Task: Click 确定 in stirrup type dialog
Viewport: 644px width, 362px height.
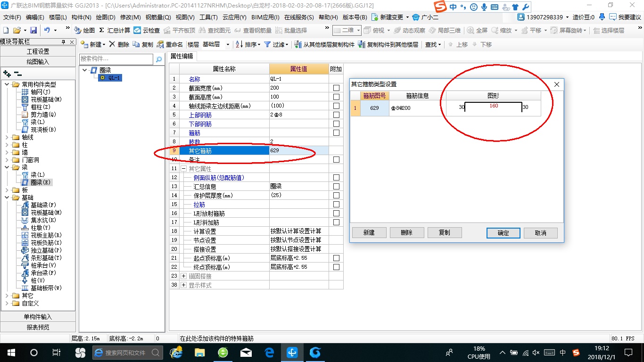Action: (x=503, y=233)
